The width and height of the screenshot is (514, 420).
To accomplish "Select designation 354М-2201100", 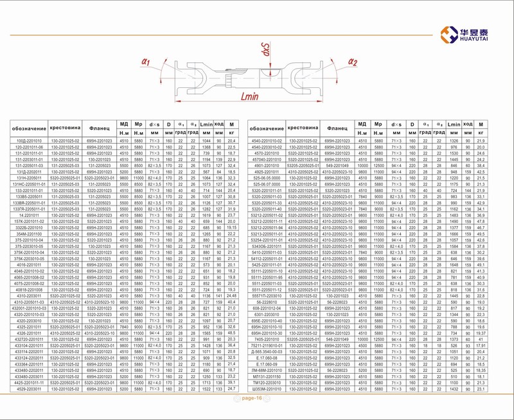I will [29, 234].
